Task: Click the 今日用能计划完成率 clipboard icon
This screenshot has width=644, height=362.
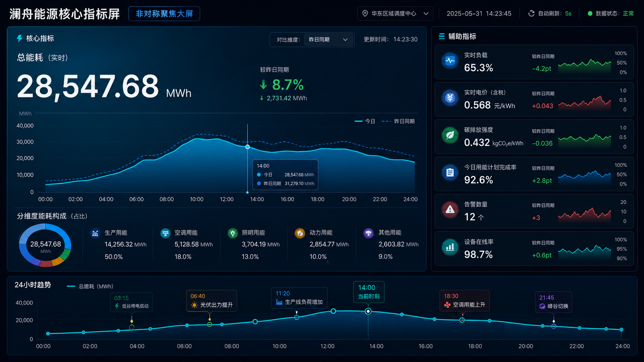Action: pos(450,173)
